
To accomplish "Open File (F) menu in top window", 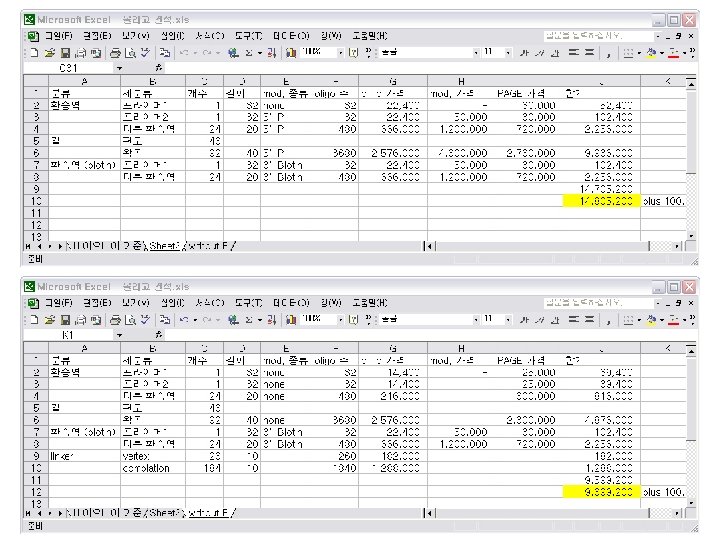I will click(58, 36).
